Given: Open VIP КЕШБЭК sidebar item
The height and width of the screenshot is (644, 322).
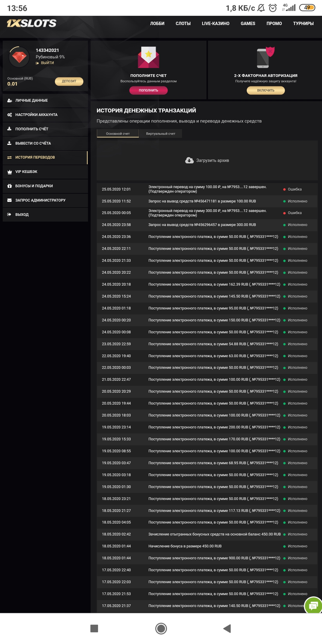Looking at the screenshot, I should [45, 172].
